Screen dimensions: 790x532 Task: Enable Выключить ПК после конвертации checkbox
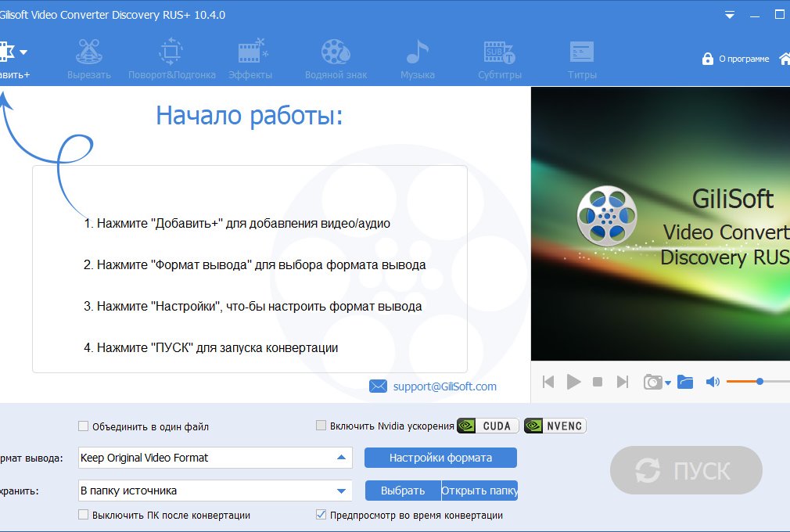tap(83, 514)
